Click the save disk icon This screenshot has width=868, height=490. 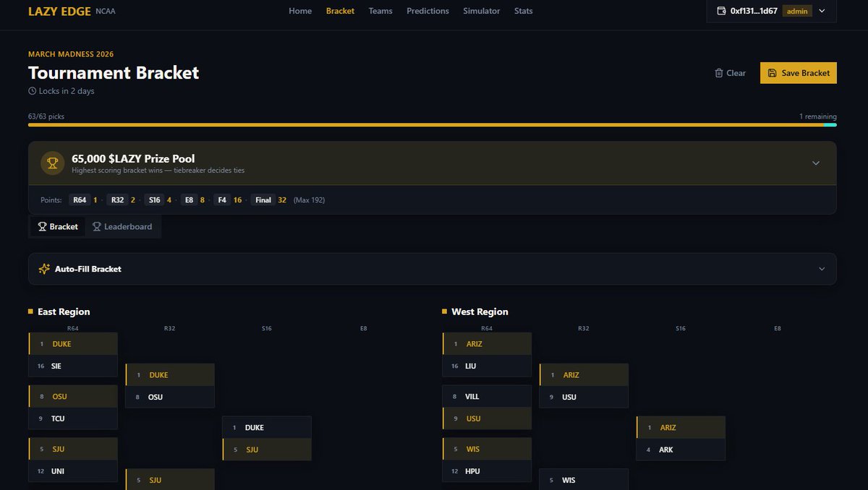click(x=773, y=73)
